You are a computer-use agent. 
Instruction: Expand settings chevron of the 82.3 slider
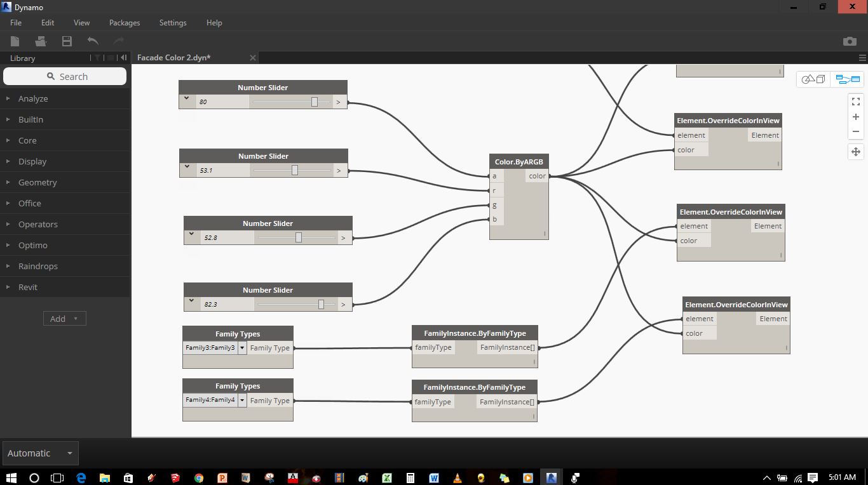pos(191,301)
